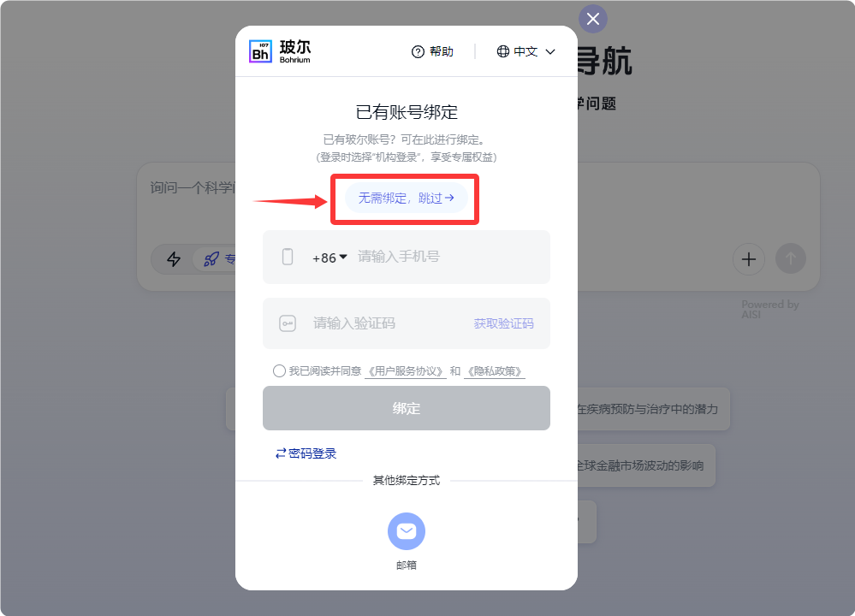This screenshot has width=855, height=616.
Task: Switch to 密码登录 password login
Action: tap(306, 453)
